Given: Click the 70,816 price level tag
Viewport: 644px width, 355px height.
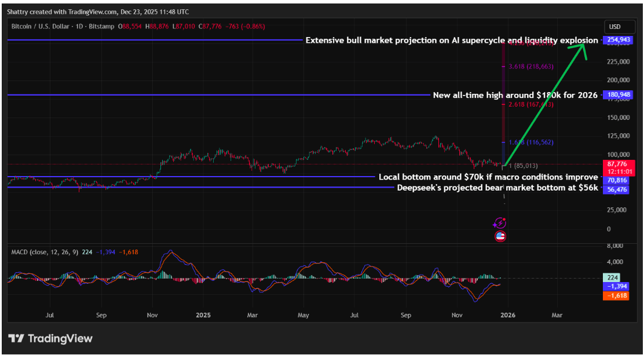Looking at the screenshot, I should click(615, 180).
